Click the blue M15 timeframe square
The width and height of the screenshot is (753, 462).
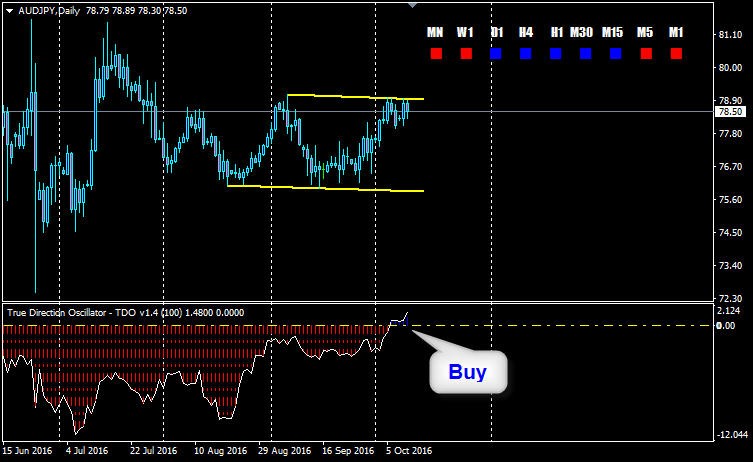coord(616,53)
